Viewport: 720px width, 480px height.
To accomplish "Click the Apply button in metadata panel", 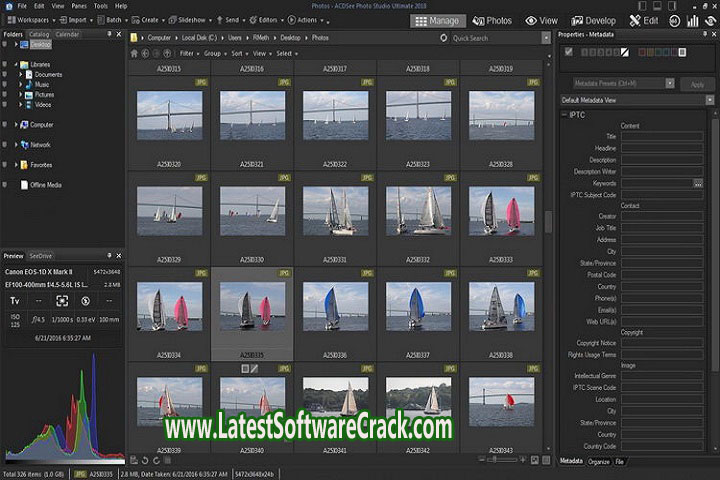I will [x=698, y=84].
